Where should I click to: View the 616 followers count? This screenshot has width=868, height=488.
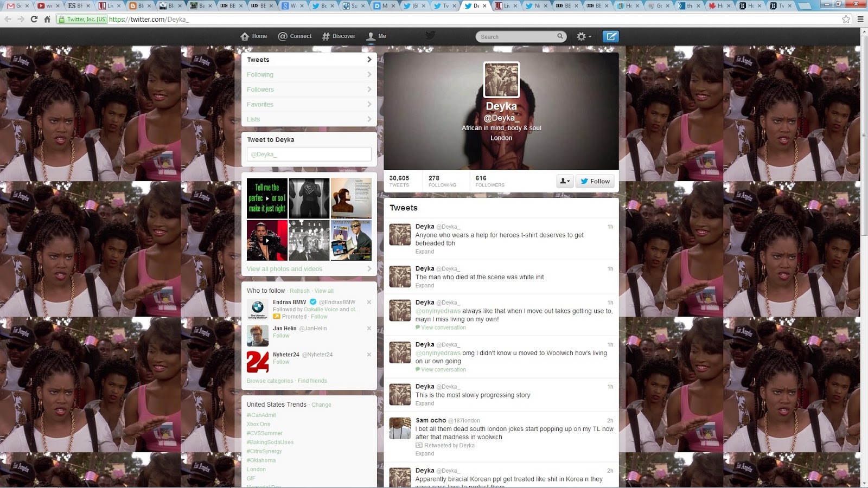[490, 181]
